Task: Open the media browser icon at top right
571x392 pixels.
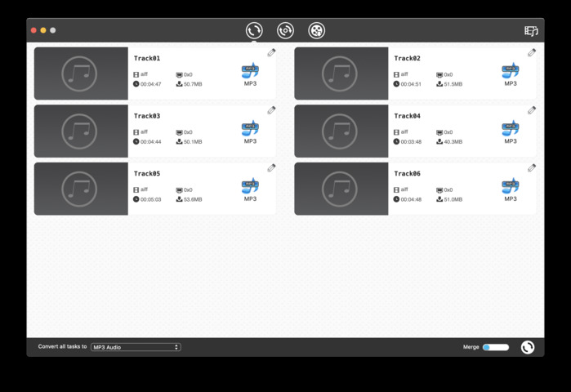Action: [x=531, y=31]
